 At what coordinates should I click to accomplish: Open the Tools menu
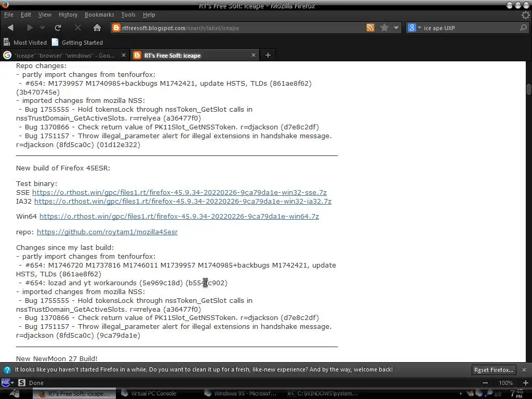point(128,15)
